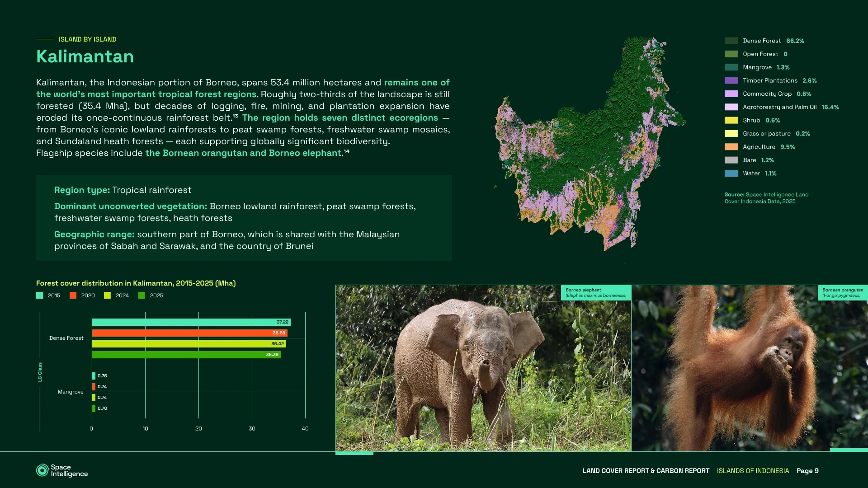Select the Timber Plantations legend swatch
The width and height of the screenshot is (868, 488).
pyautogui.click(x=731, y=80)
